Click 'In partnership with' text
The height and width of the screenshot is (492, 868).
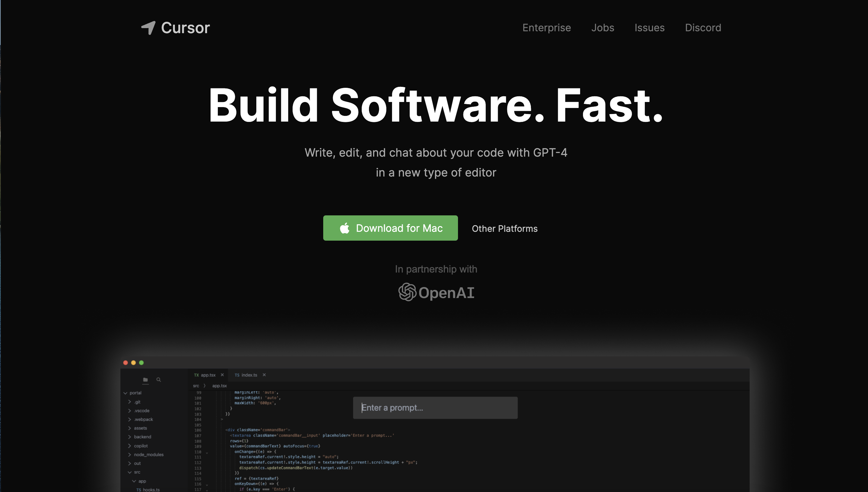436,269
